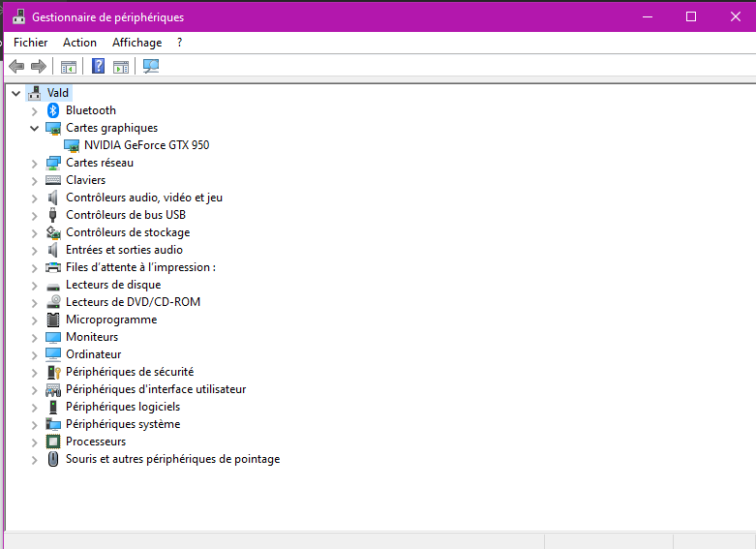The height and width of the screenshot is (549, 756).
Task: Minimize the Gestionnaire de périphériques window
Action: tap(648, 16)
